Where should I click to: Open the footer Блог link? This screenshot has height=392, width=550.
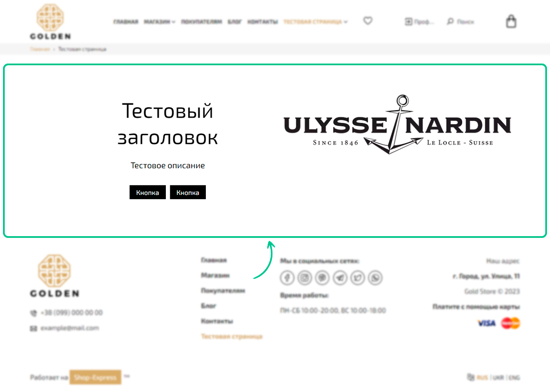point(209,306)
